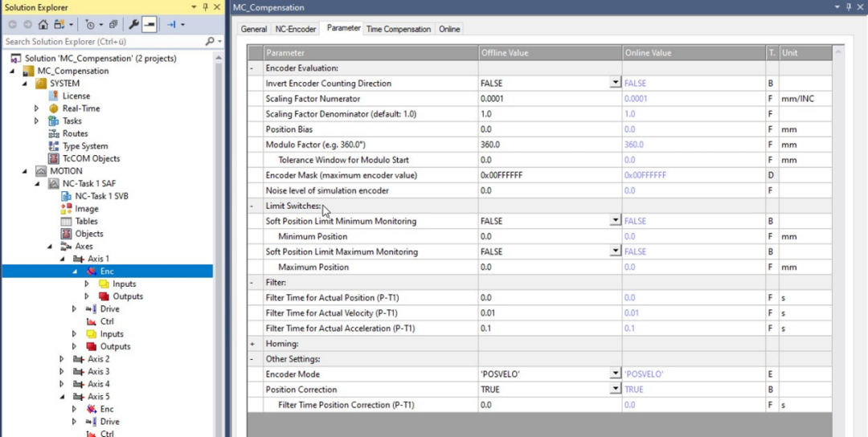Expand the Inputs node under Enc
The height and width of the screenshot is (437, 868).
[x=87, y=284]
